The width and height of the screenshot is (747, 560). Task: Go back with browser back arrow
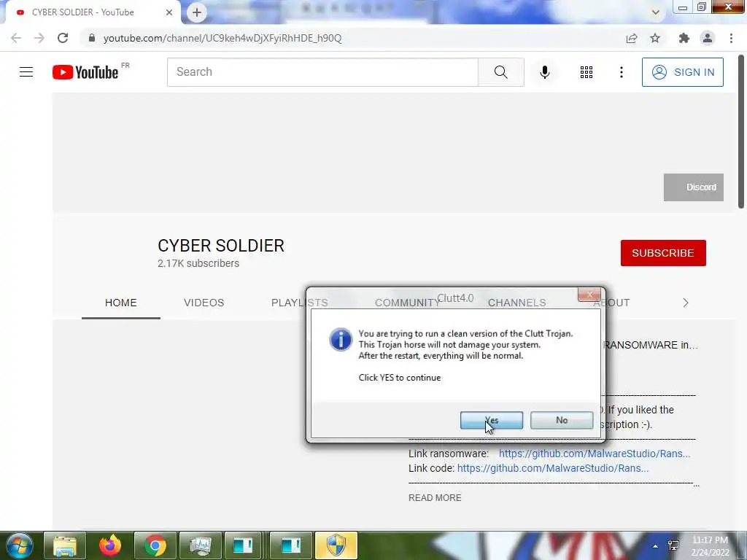coord(16,38)
